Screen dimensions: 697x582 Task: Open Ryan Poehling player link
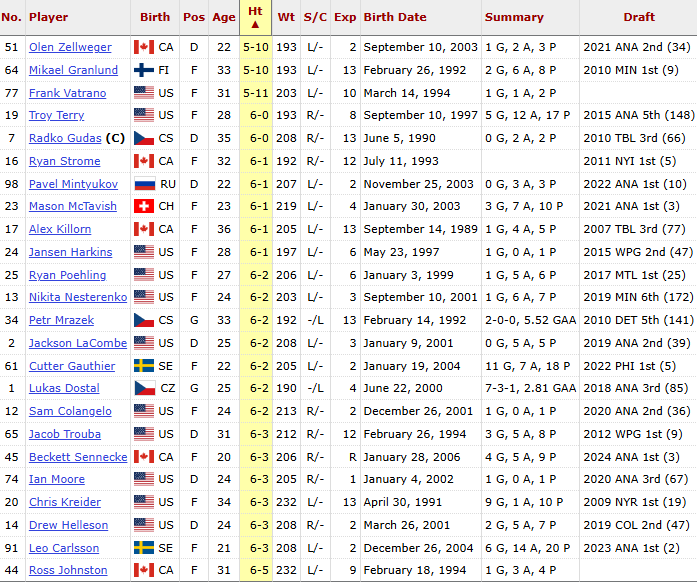[68, 275]
